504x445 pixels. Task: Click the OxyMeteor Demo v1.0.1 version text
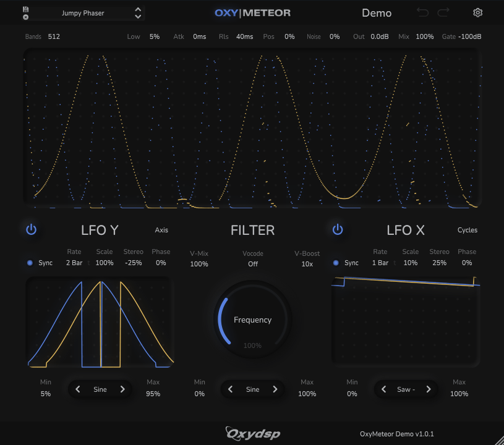click(x=396, y=434)
